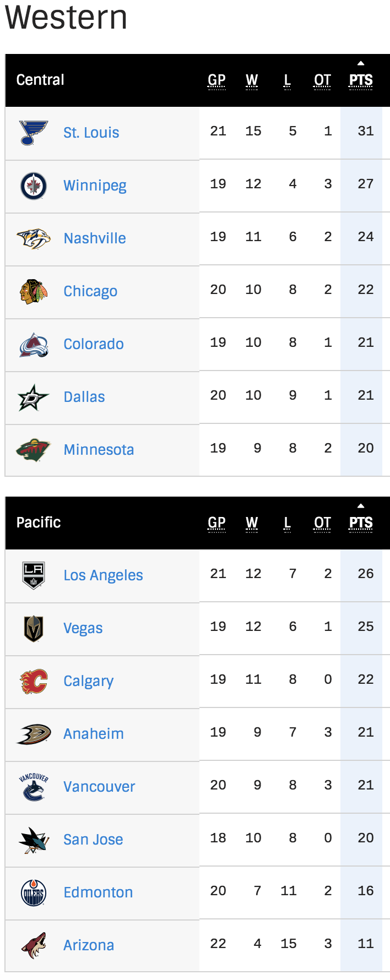Click the Edmonton Oilers logo
390x980 pixels.
34,892
